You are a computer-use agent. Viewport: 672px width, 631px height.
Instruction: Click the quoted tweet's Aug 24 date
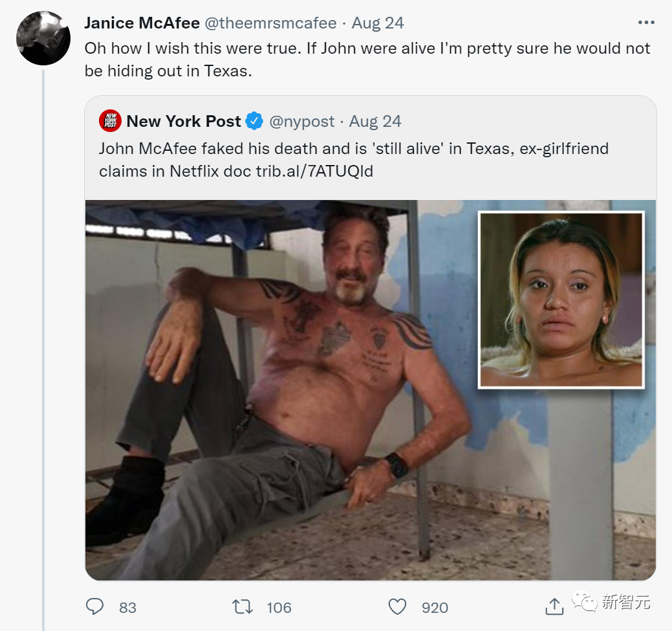[375, 121]
